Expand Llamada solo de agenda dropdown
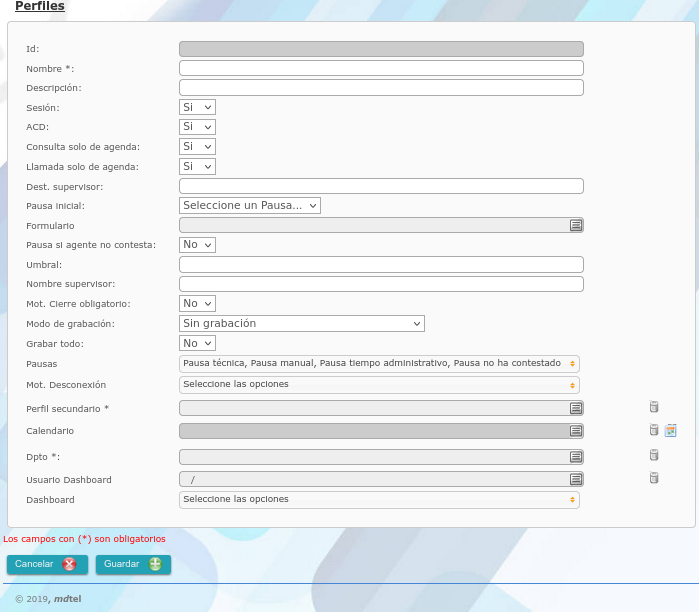The image size is (699, 612). pyautogui.click(x=197, y=167)
